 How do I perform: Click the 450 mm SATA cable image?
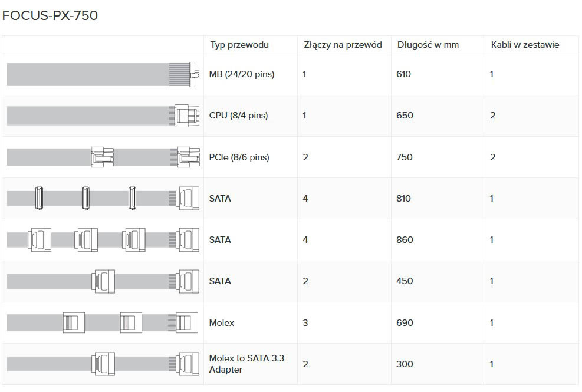point(103,281)
